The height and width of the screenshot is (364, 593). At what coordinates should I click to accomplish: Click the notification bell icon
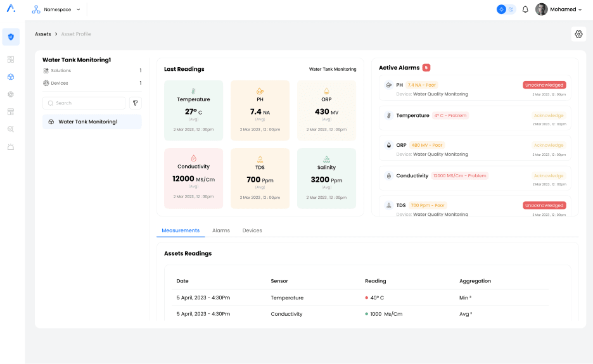click(x=525, y=9)
